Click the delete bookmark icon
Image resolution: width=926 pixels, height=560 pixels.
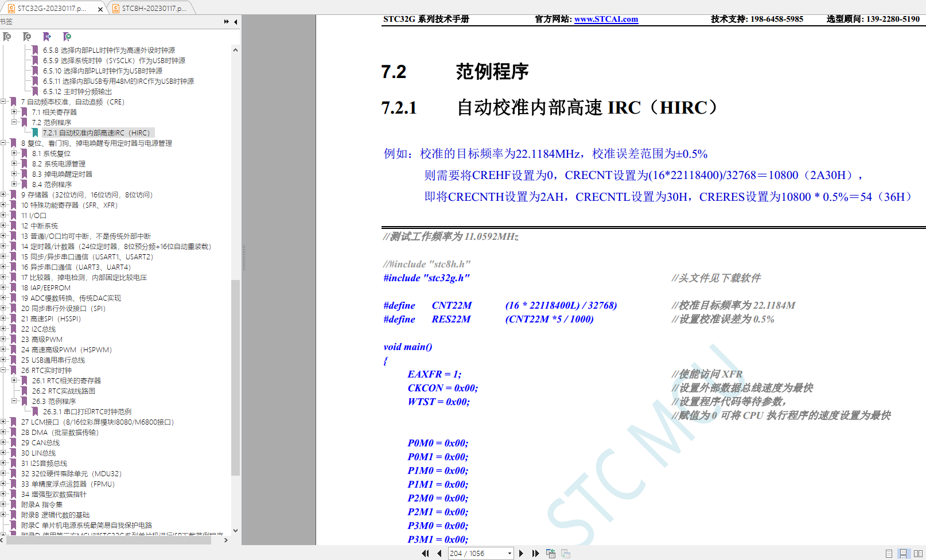(x=7, y=37)
